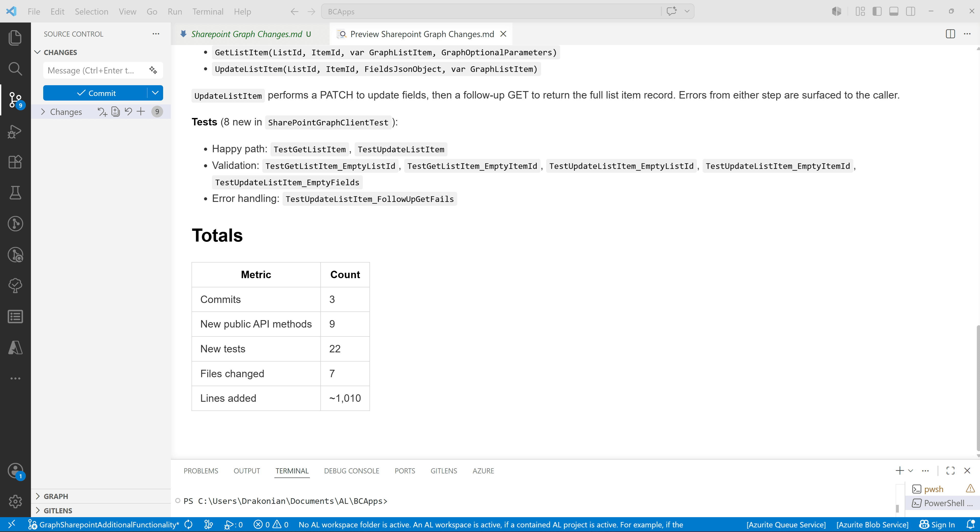Image resolution: width=980 pixels, height=532 pixels.
Task: Open notifications bell in status bar
Action: pyautogui.click(x=971, y=524)
